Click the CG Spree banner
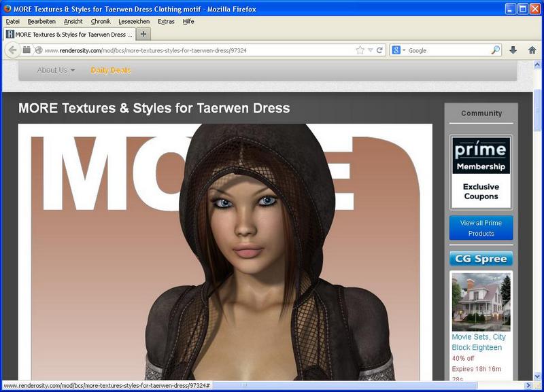Viewport: 544px width, 392px height. click(481, 259)
